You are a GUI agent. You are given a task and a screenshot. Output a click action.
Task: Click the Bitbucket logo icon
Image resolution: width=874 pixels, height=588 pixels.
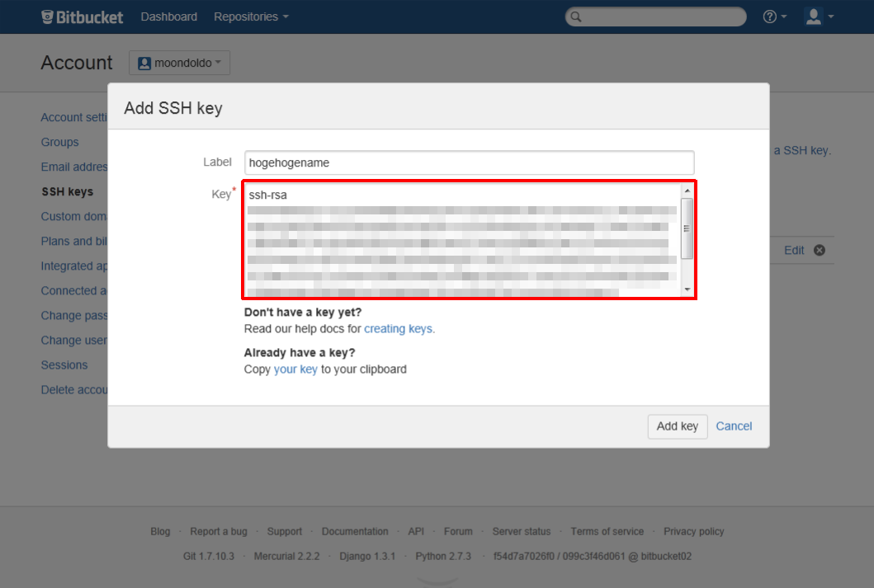48,16
